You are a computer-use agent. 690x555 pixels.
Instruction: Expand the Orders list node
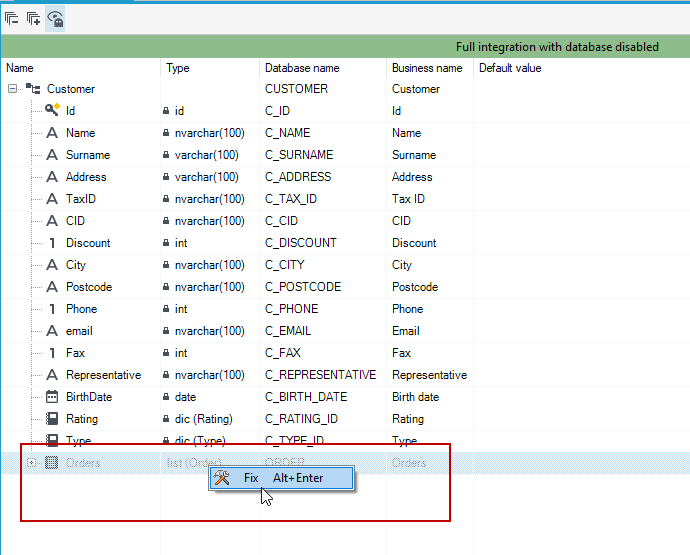pyautogui.click(x=31, y=463)
